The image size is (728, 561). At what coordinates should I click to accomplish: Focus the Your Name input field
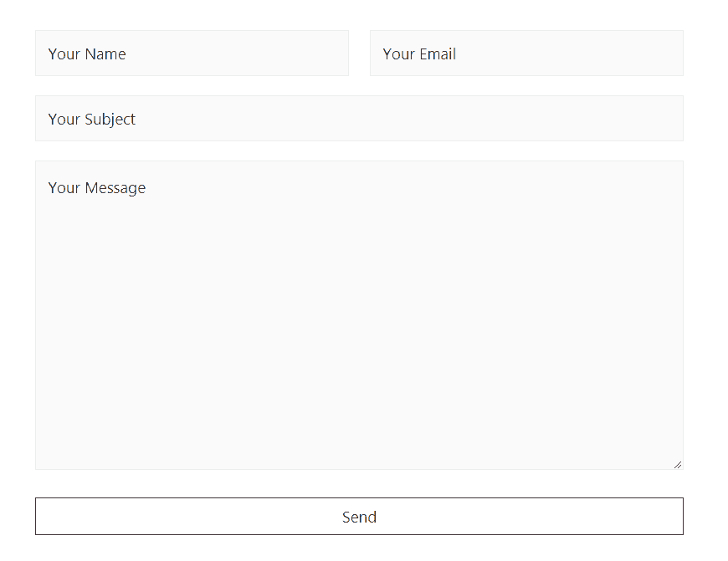tap(192, 53)
